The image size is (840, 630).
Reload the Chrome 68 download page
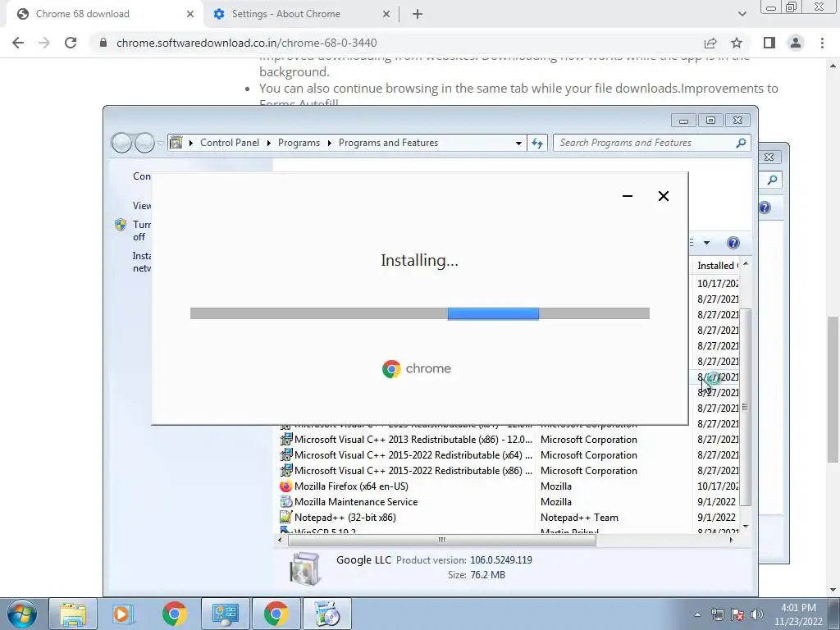[x=71, y=43]
